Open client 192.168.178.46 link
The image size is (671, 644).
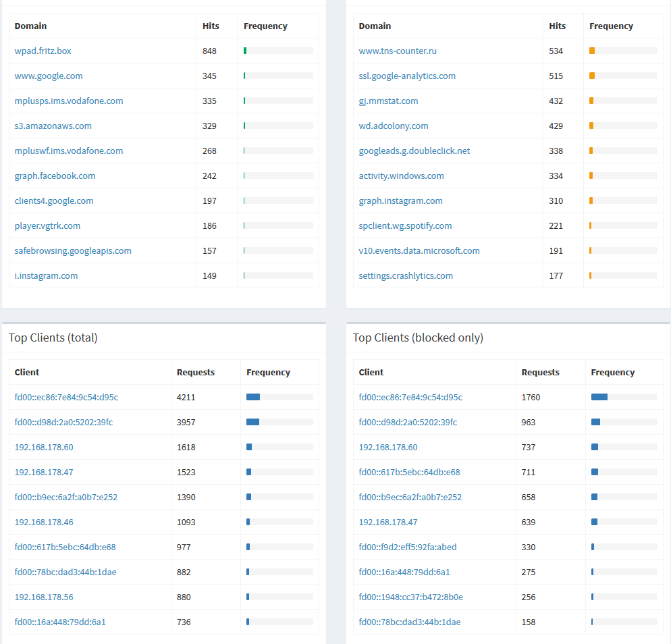pos(44,522)
